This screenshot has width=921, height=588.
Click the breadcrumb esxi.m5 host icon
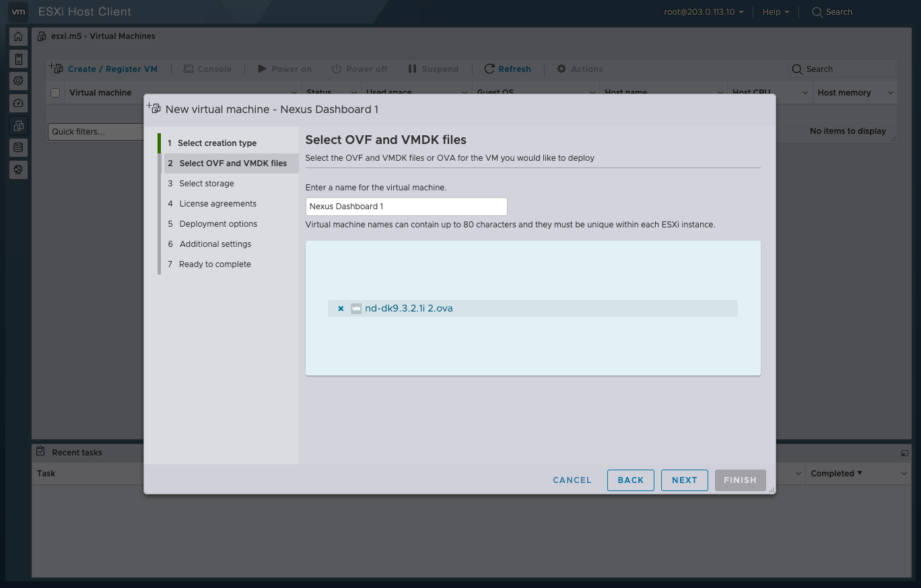coord(42,36)
